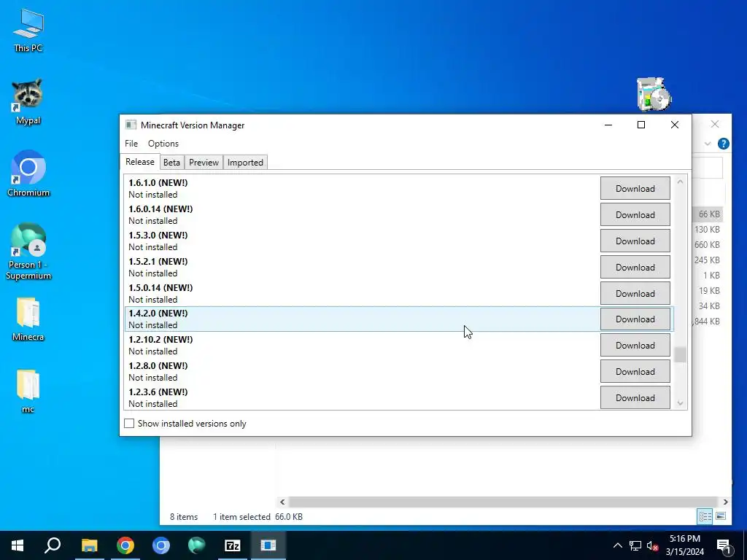Click help icon in Explorer window

723,144
